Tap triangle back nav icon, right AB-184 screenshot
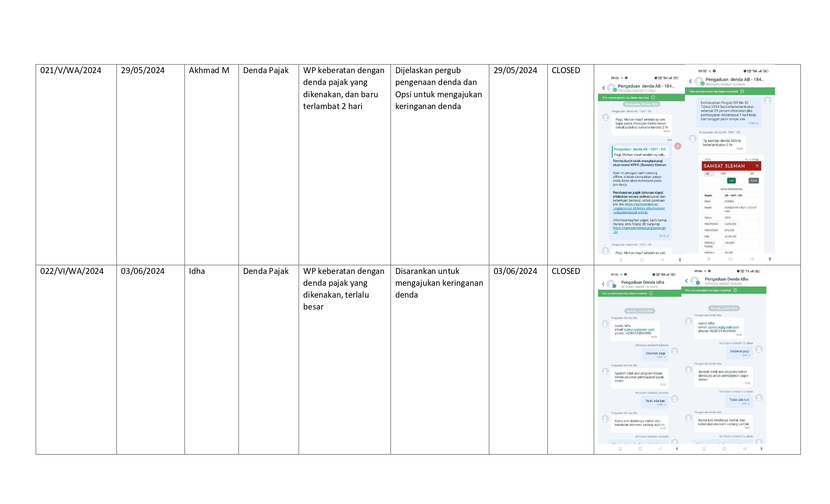The height and width of the screenshot is (504, 830). tap(752, 259)
